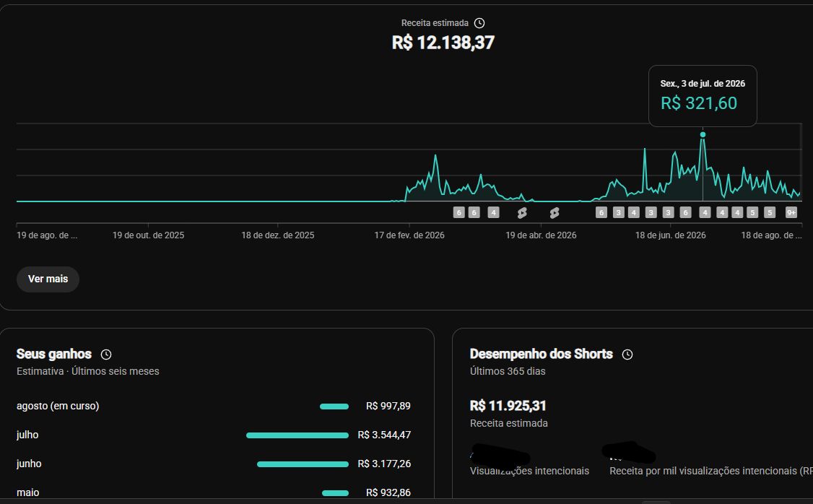Click the total R$ 12.138,37
Image resolution: width=813 pixels, height=504 pixels.
click(x=443, y=43)
